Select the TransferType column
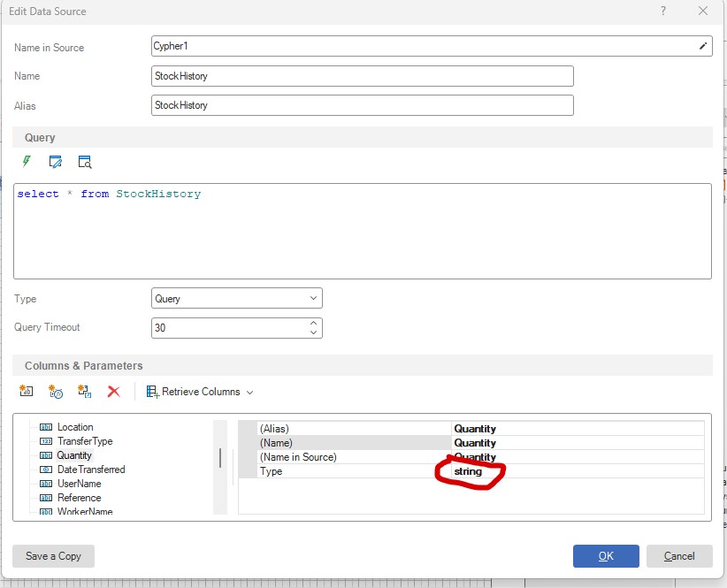 (x=85, y=441)
